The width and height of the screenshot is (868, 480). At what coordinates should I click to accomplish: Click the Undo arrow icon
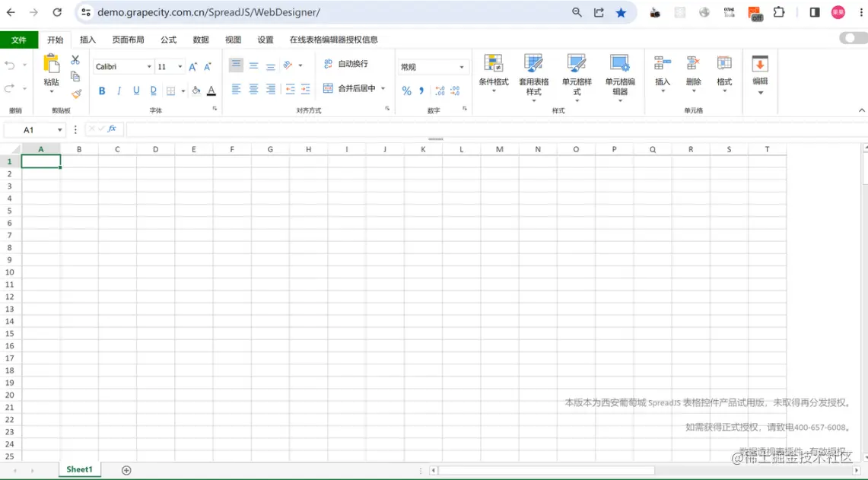[9, 65]
